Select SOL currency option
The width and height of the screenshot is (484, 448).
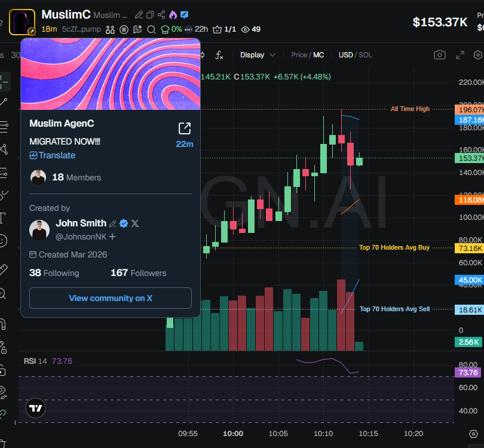(x=365, y=55)
